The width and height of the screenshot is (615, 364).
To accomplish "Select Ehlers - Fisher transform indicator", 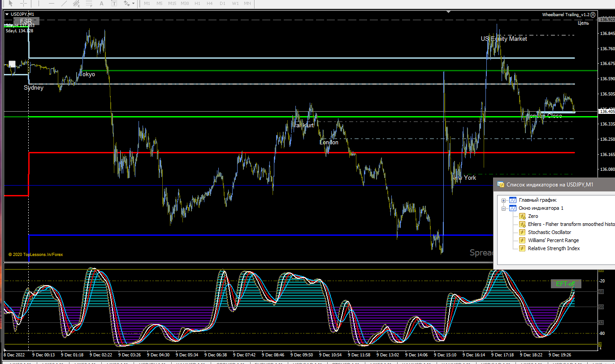I will [x=572, y=225].
